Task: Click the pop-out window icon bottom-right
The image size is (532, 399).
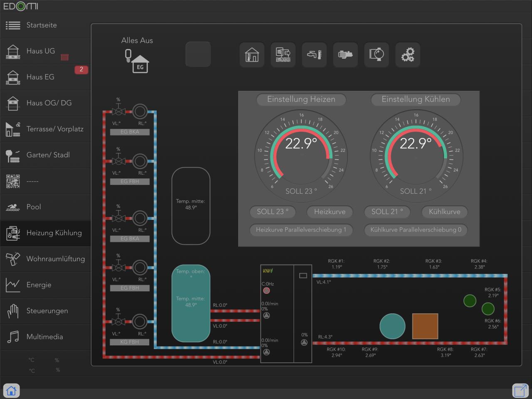Action: pyautogui.click(x=520, y=391)
